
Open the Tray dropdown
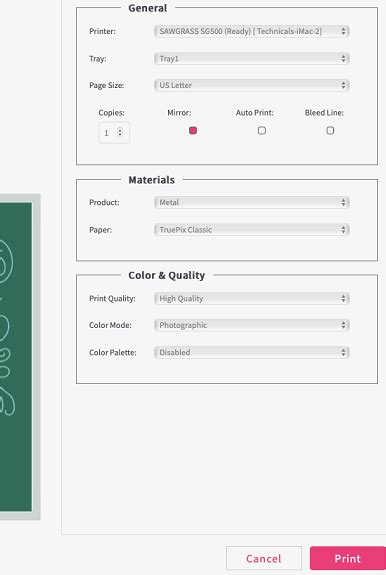[x=251, y=59]
